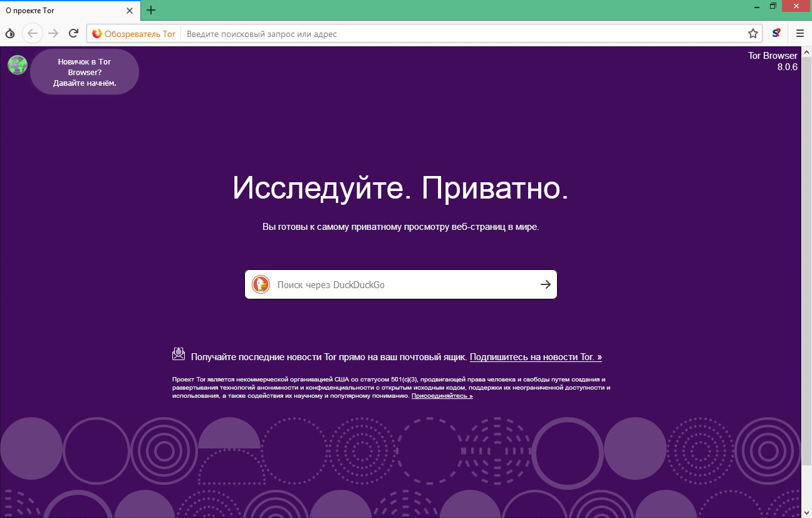Click the right-side page scrollbar

(x=808, y=282)
